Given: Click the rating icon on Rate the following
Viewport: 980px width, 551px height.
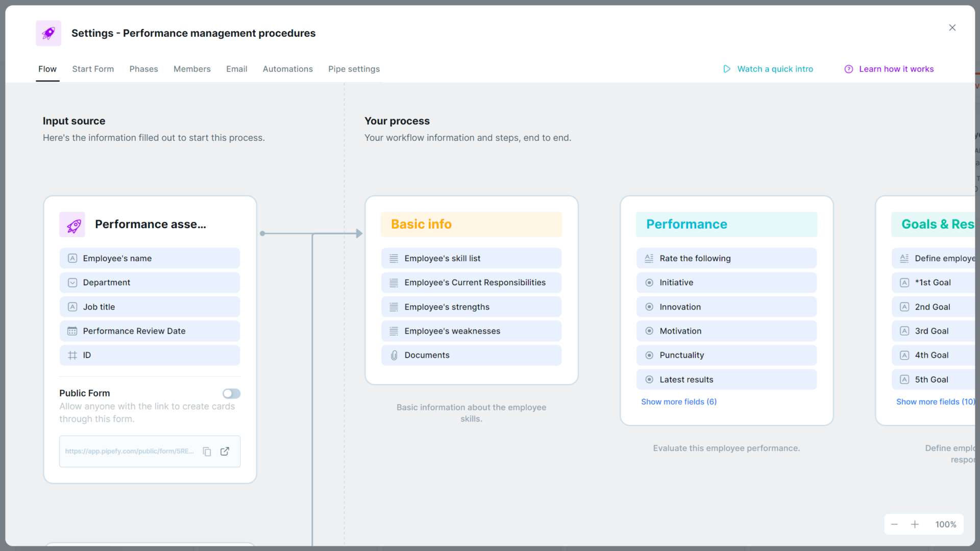Looking at the screenshot, I should [649, 258].
